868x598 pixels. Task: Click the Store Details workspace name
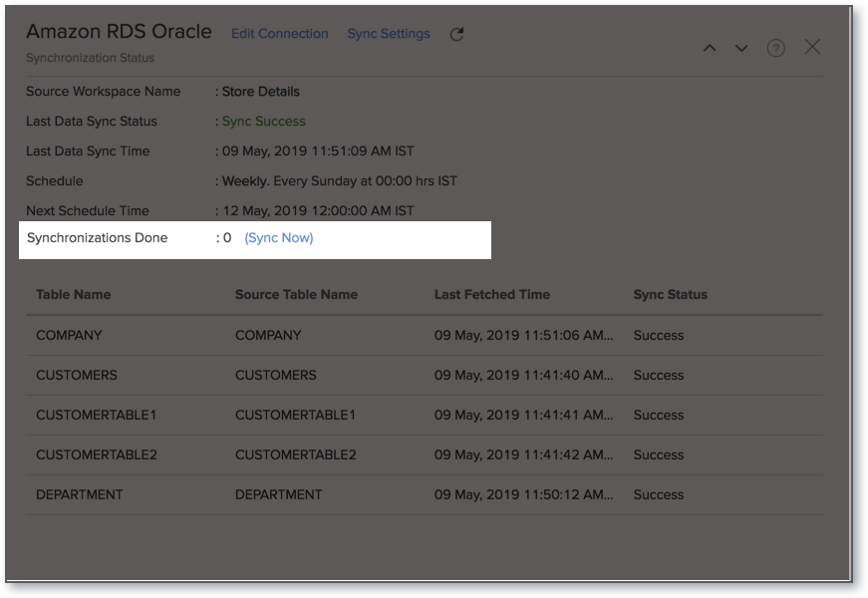click(x=261, y=92)
